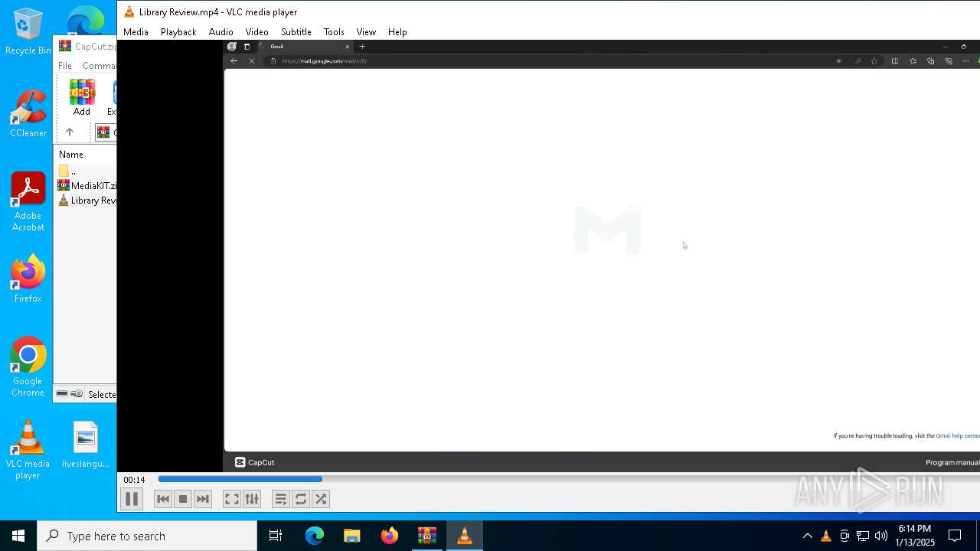Image resolution: width=980 pixels, height=551 pixels.
Task: Click the elapsed time 00:14 label
Action: [x=134, y=480]
